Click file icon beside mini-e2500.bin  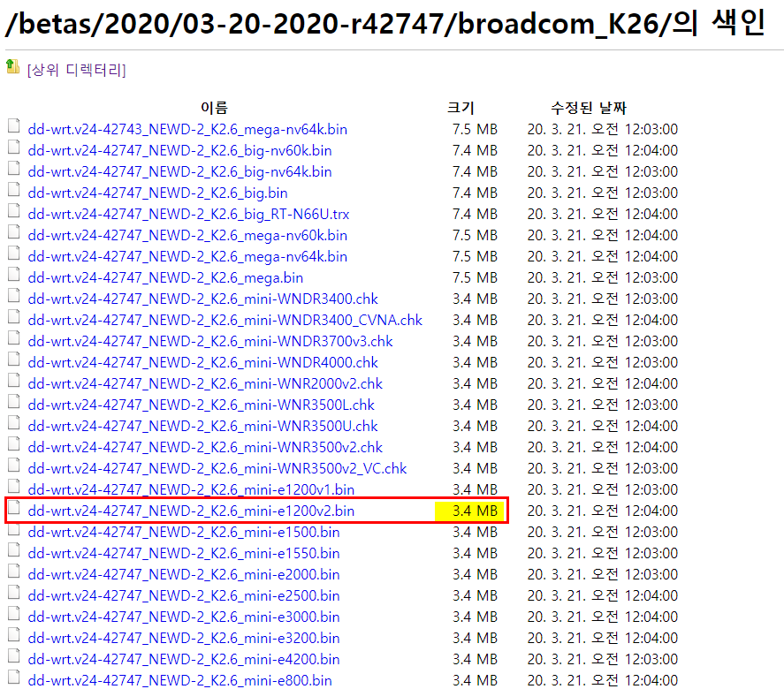[14, 592]
